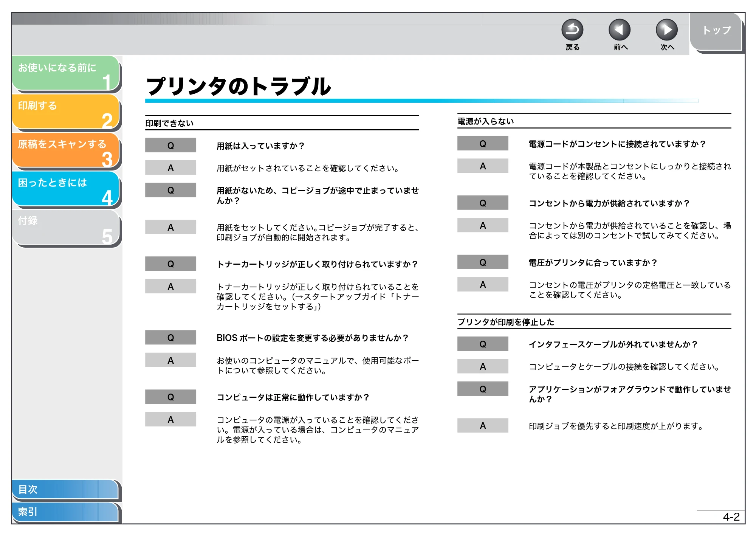Click question 電圧がプリンタに合っていますか？
This screenshot has width=756, height=535.
(593, 263)
